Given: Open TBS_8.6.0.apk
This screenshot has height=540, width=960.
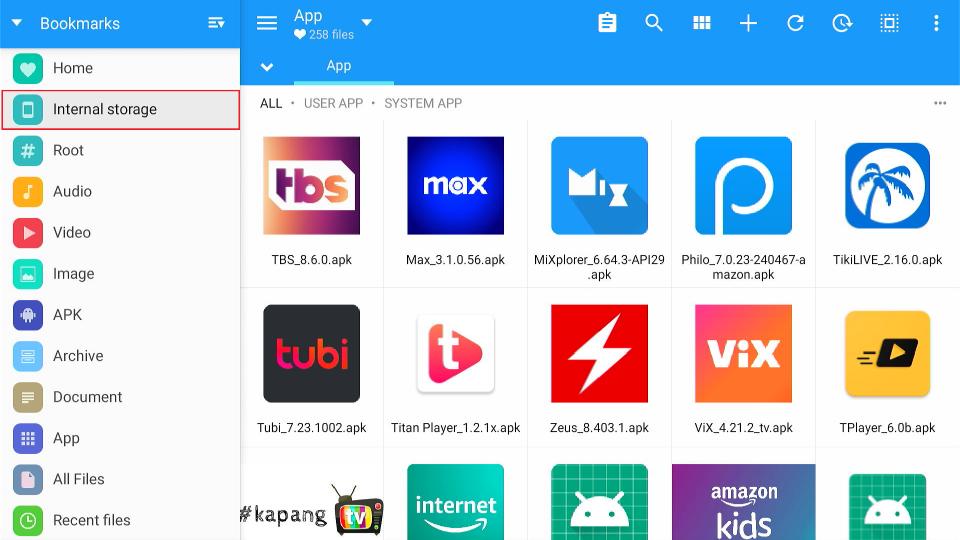Looking at the screenshot, I should pyautogui.click(x=312, y=202).
